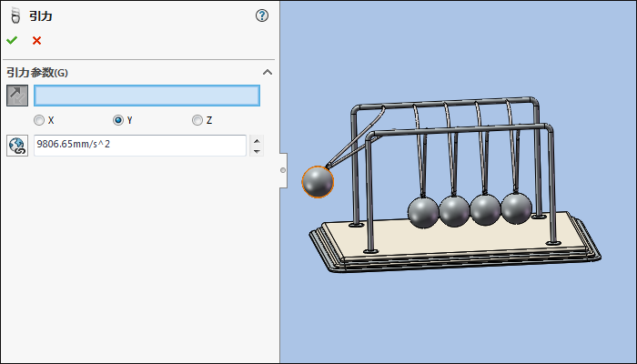Increase gravity value with up arrow
The height and width of the screenshot is (364, 637).
[257, 140]
